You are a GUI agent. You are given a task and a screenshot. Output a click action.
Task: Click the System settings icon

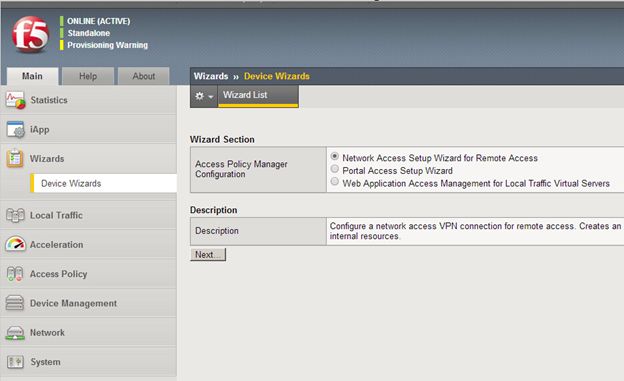pyautogui.click(x=15, y=362)
